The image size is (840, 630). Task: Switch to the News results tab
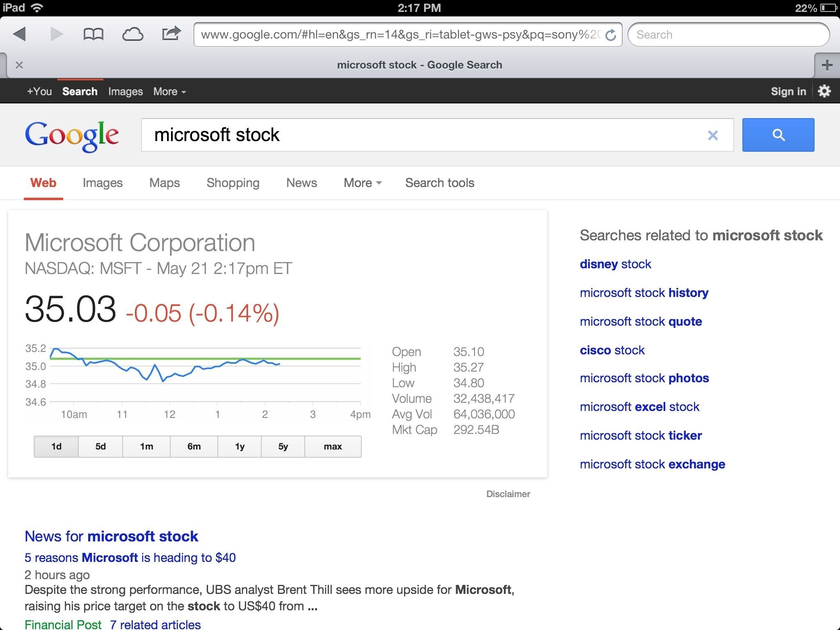pos(301,183)
